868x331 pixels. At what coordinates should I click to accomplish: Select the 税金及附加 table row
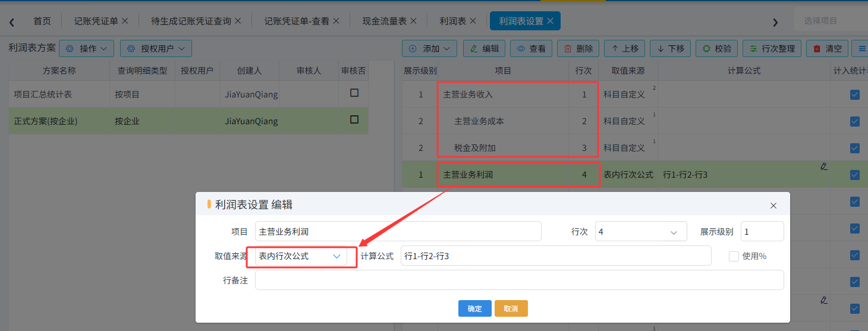635,147
